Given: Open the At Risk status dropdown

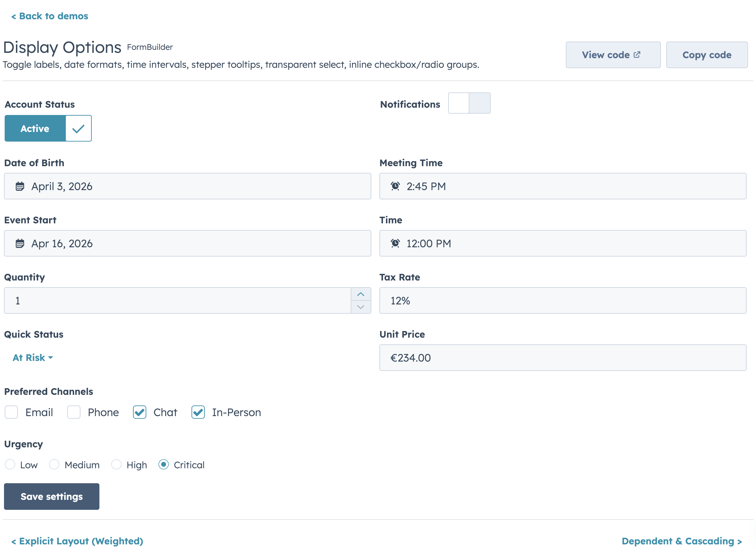Looking at the screenshot, I should pos(33,357).
